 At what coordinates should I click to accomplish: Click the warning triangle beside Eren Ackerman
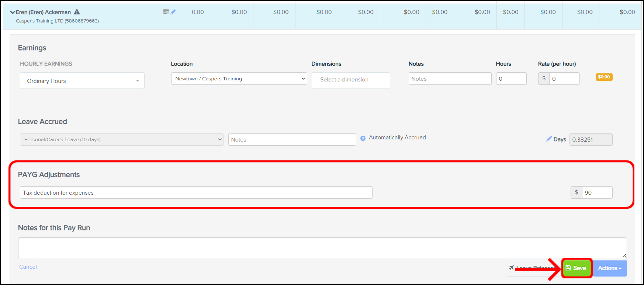(x=77, y=12)
